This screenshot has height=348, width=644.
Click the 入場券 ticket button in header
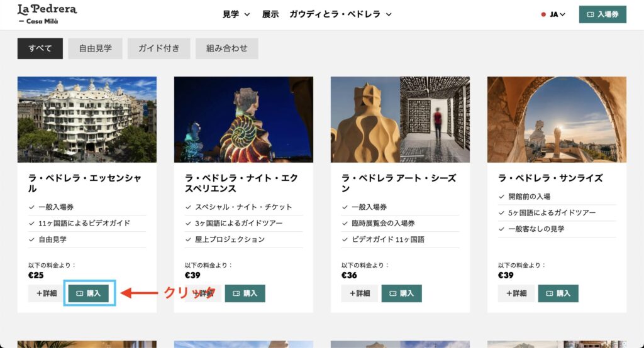602,14
